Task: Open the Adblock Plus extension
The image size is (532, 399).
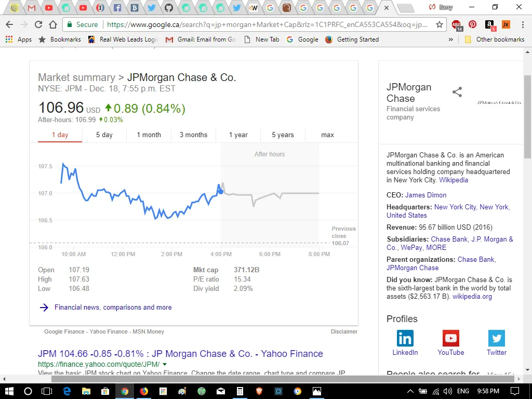Action: [x=457, y=25]
